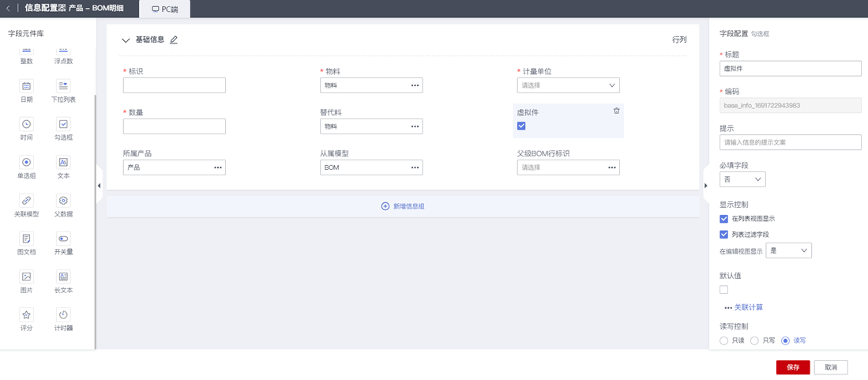This screenshot has width=868, height=380.
Task: Uncheck 在列表视图显示 option
Action: [724, 219]
